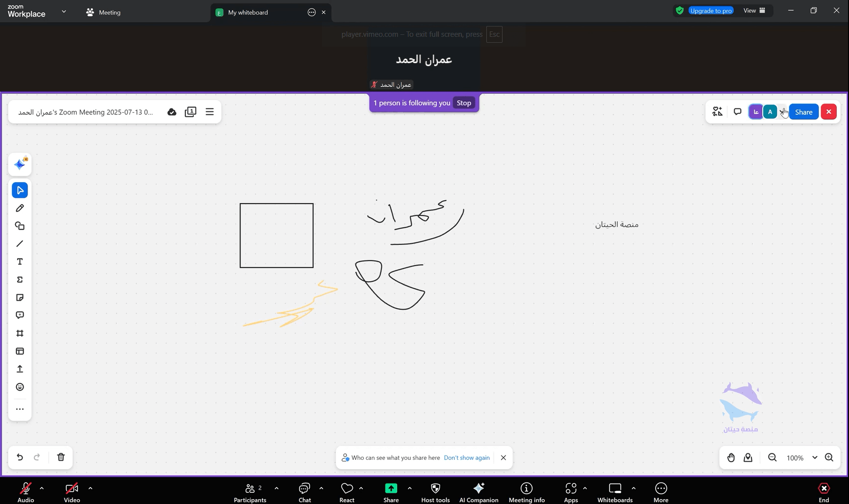Click the Upload file icon
Image resolution: width=849 pixels, height=504 pixels.
(20, 369)
